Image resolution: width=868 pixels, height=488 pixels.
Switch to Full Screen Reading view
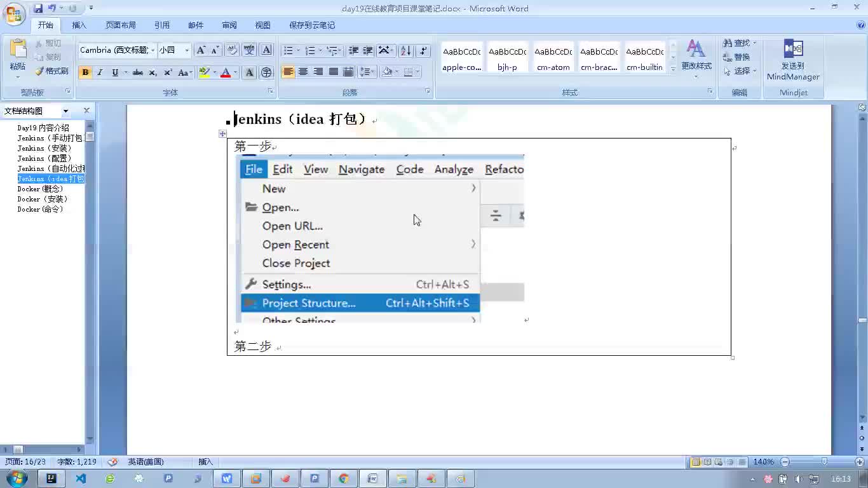(707, 462)
